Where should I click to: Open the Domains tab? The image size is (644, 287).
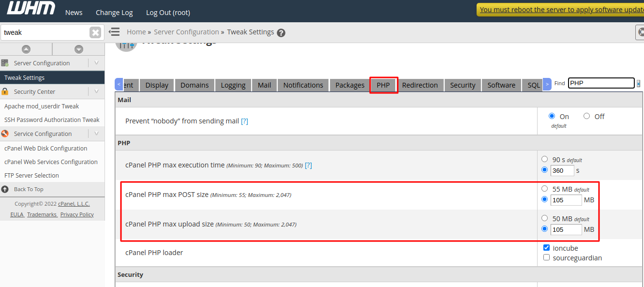tap(195, 85)
